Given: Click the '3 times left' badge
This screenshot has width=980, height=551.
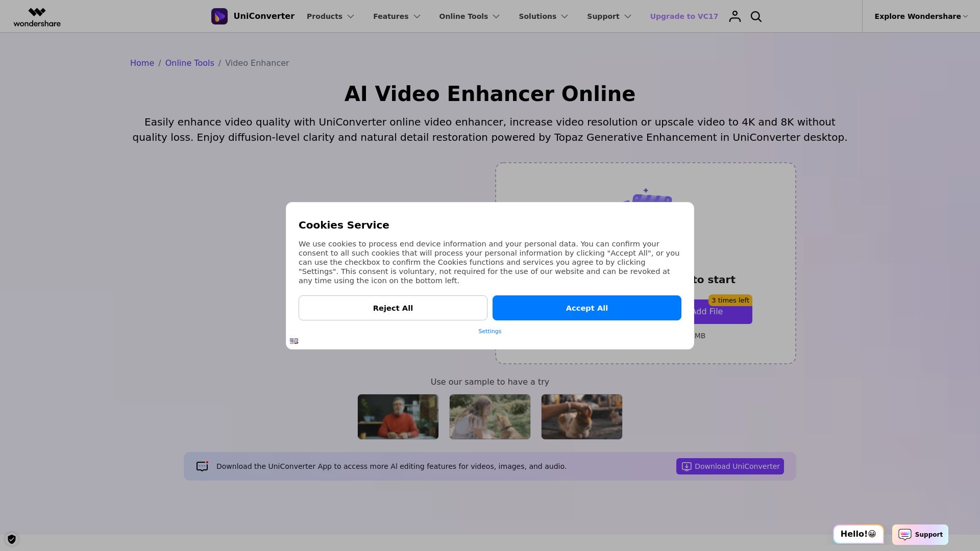Looking at the screenshot, I should click(x=730, y=300).
